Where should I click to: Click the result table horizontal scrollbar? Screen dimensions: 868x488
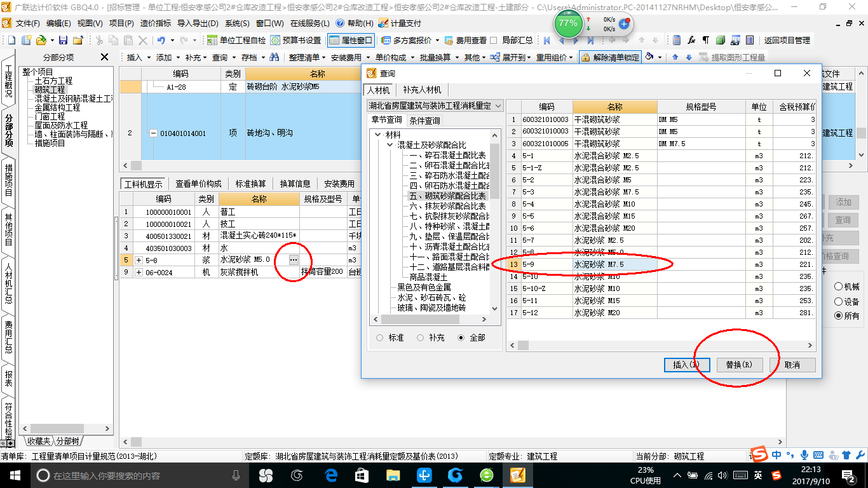661,345
